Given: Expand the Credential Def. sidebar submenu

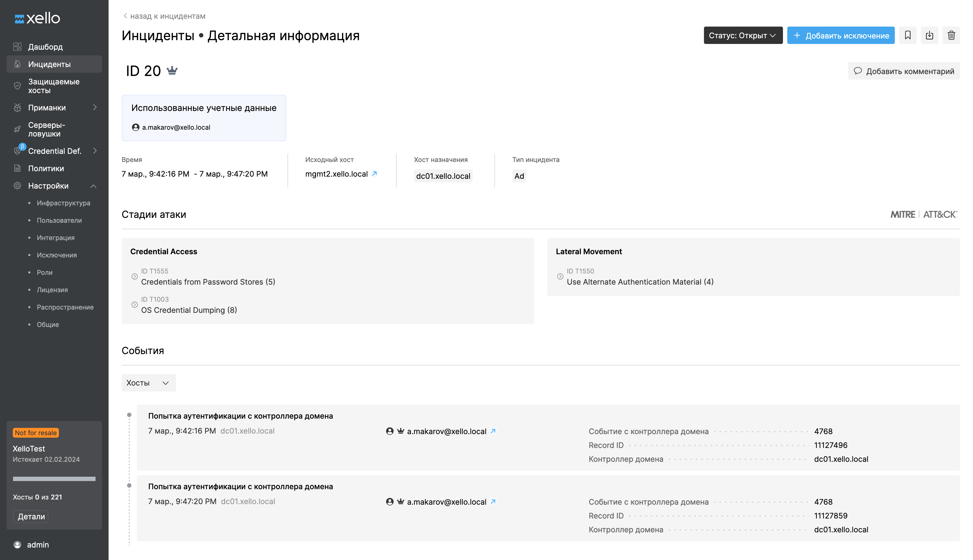Looking at the screenshot, I should [95, 151].
